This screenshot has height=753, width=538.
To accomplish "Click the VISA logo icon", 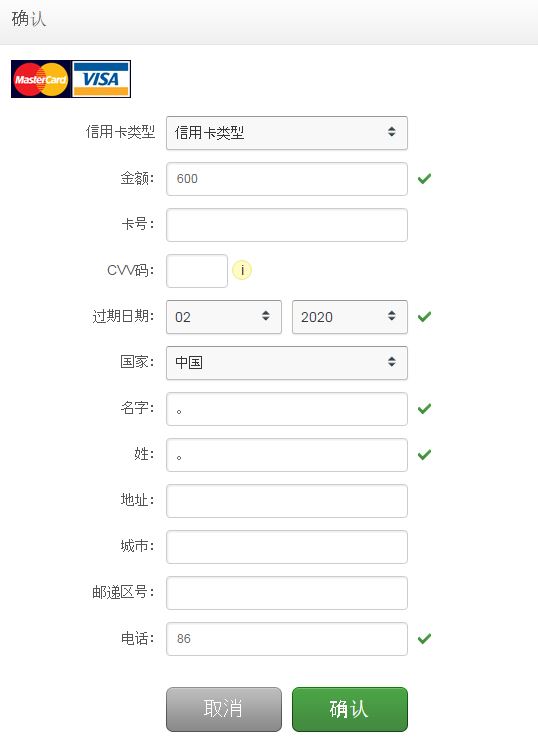I will [x=101, y=79].
